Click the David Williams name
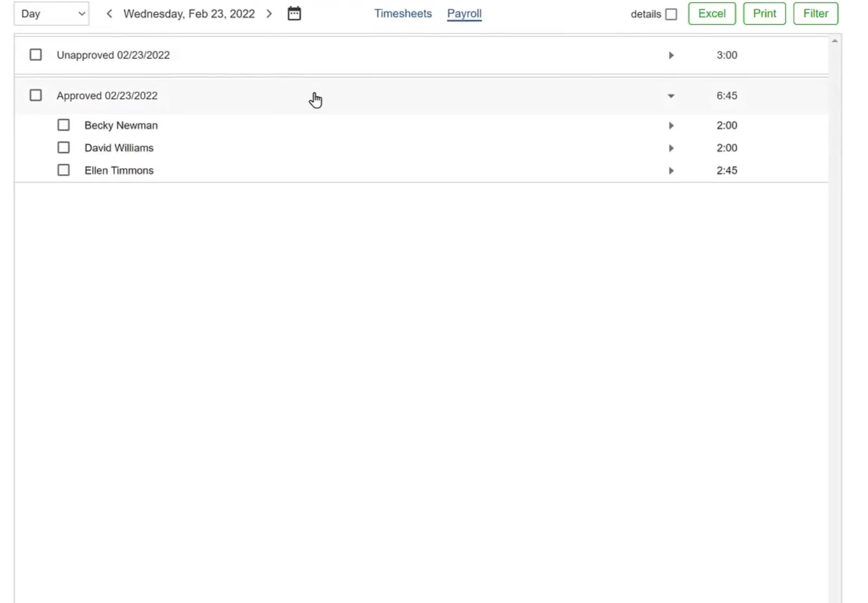The image size is (868, 603). pyautogui.click(x=119, y=147)
